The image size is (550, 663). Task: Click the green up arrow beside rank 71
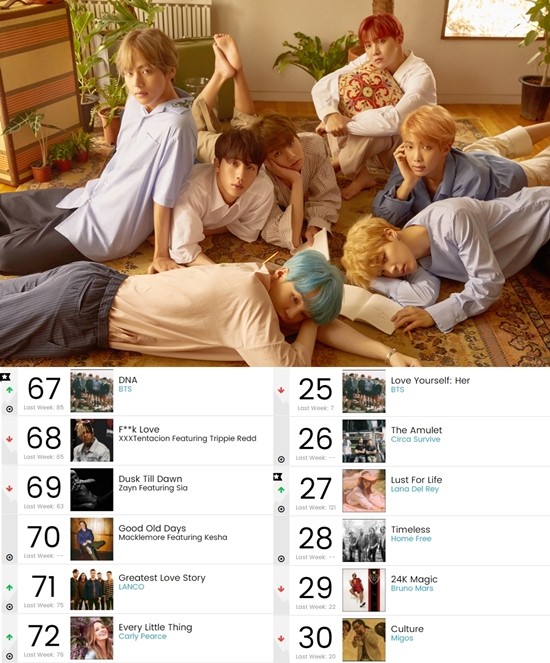[9, 588]
